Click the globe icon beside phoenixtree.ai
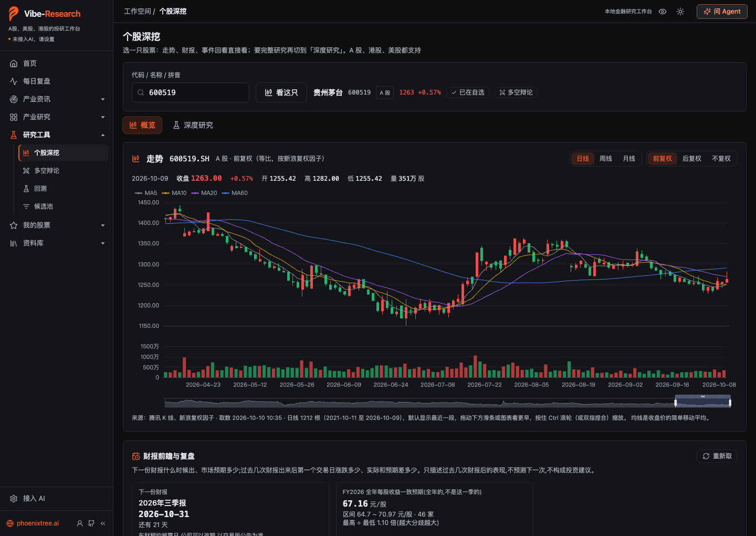Screen dimensions: 756x536 pos(10,523)
